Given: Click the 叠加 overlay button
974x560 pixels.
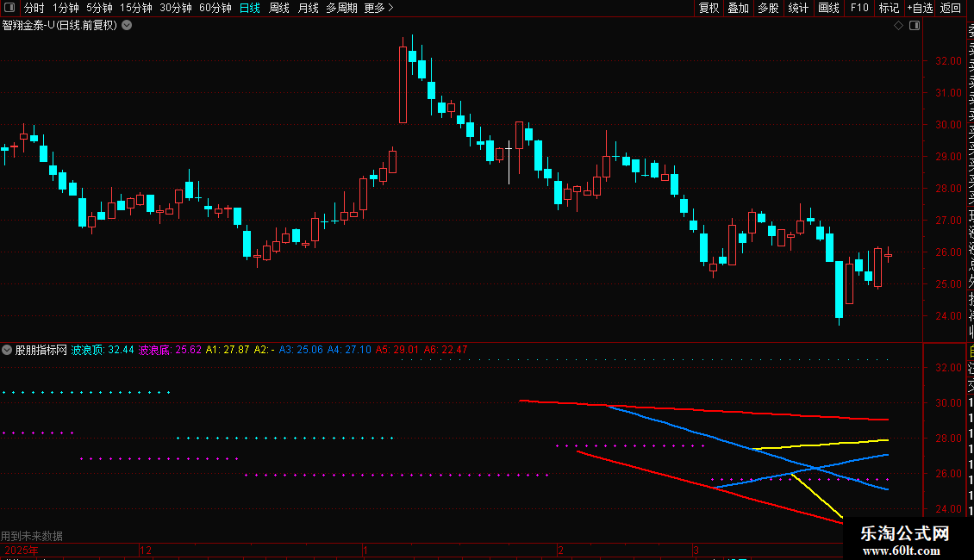Looking at the screenshot, I should pos(738,8).
